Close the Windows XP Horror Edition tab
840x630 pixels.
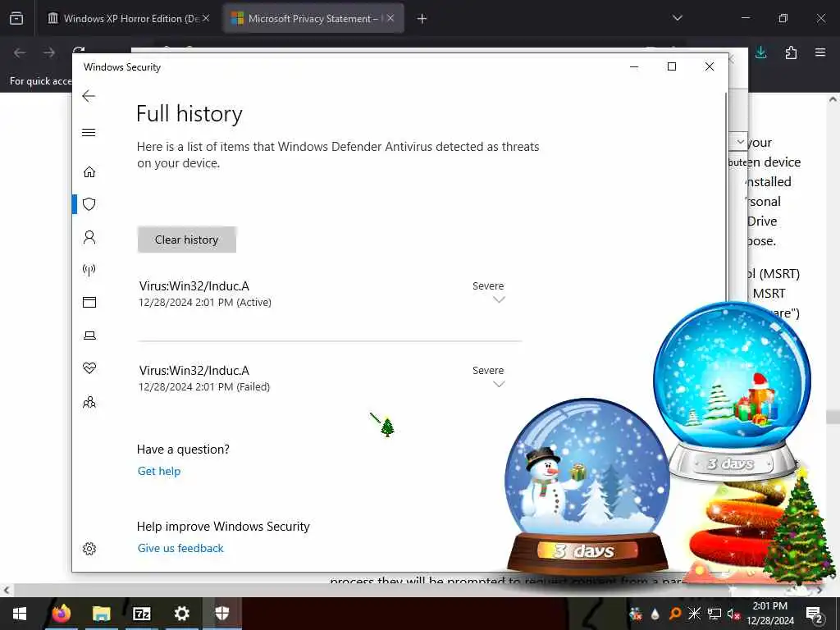206,18
